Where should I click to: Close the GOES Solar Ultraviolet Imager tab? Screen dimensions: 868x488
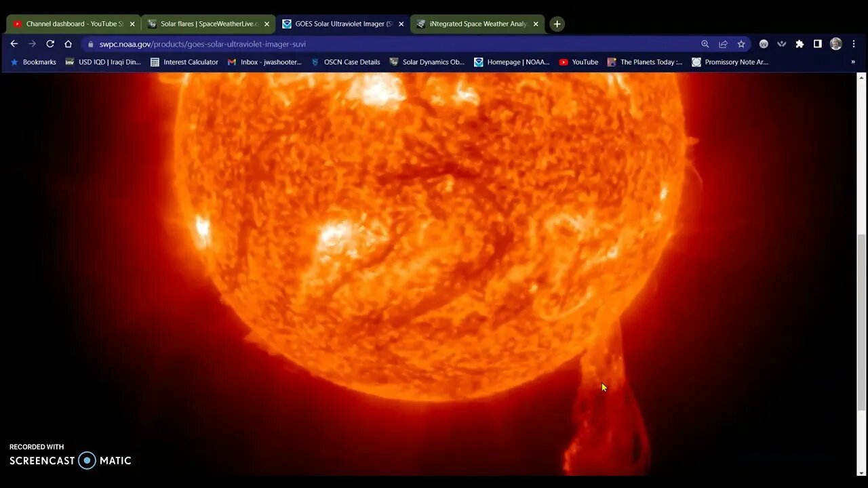click(401, 24)
